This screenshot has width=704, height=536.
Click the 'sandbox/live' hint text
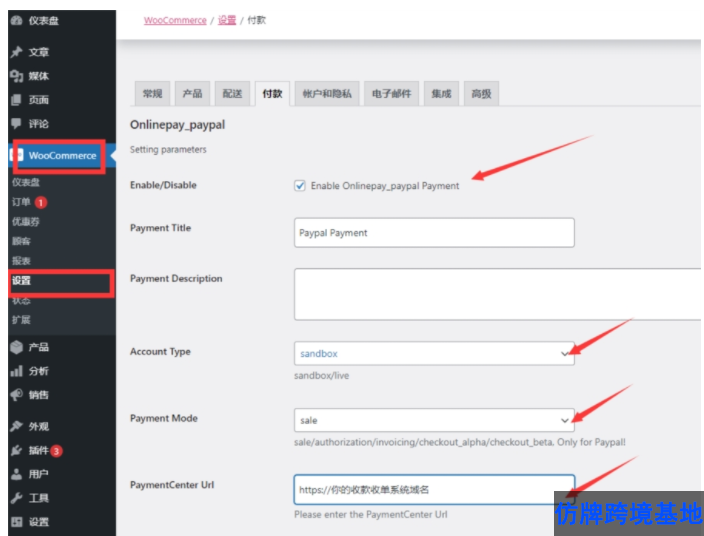pos(321,375)
